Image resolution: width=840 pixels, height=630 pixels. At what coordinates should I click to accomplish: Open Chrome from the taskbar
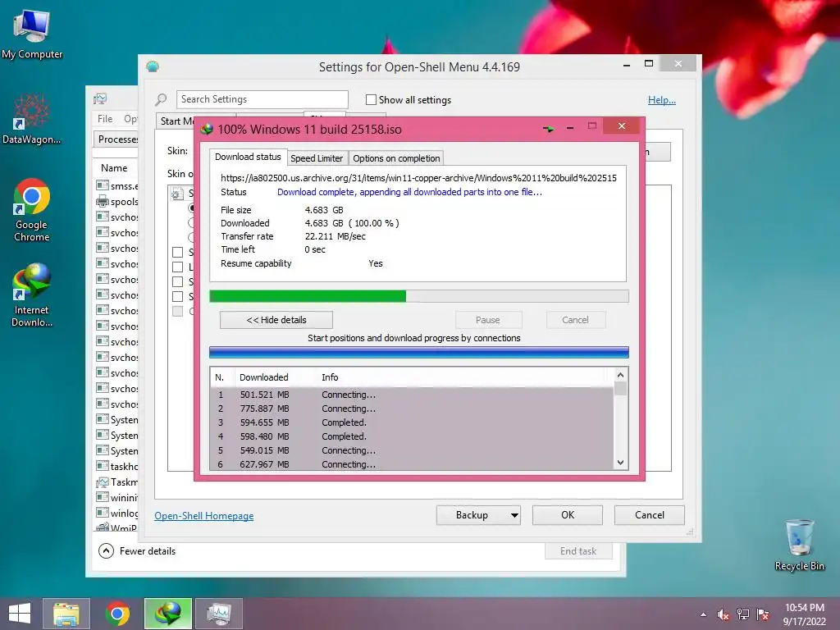pyautogui.click(x=117, y=614)
